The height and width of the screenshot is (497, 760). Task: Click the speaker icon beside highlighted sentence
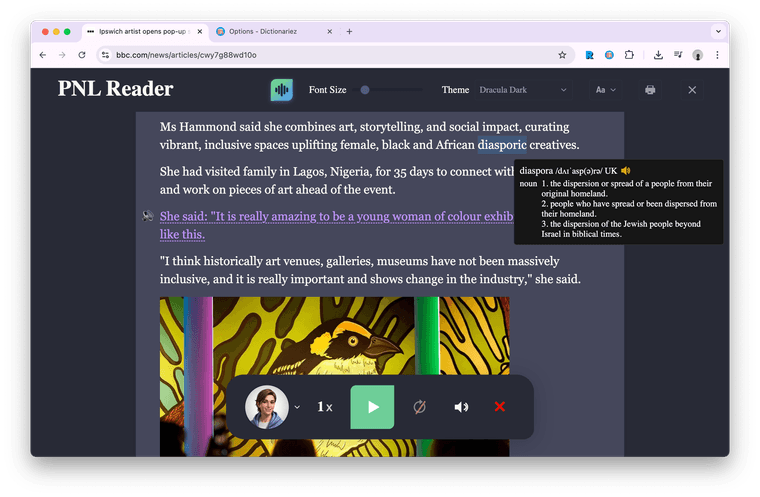[x=148, y=215]
